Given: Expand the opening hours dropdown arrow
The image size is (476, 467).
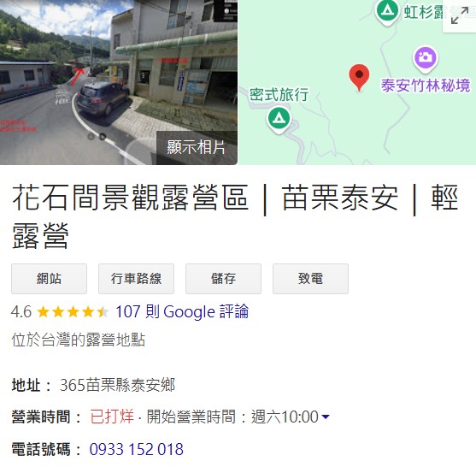Looking at the screenshot, I should [325, 417].
